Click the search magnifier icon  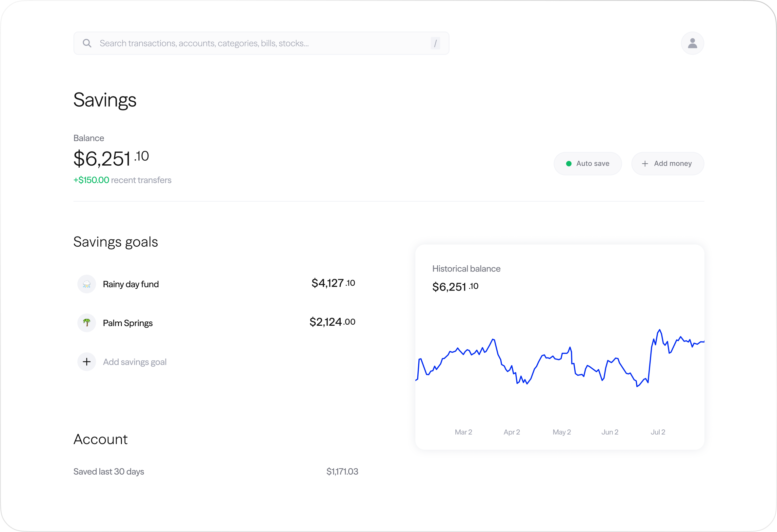87,43
